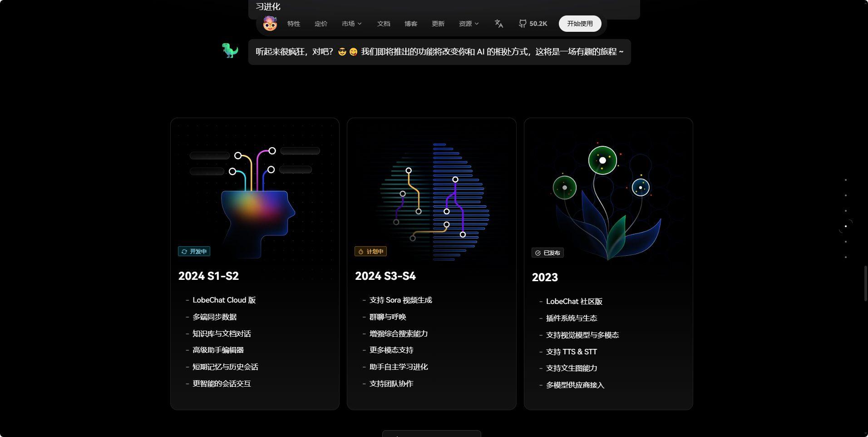Open GitHub repo with 50.2K stars
Screen dimensions: 868x437
(x=533, y=24)
